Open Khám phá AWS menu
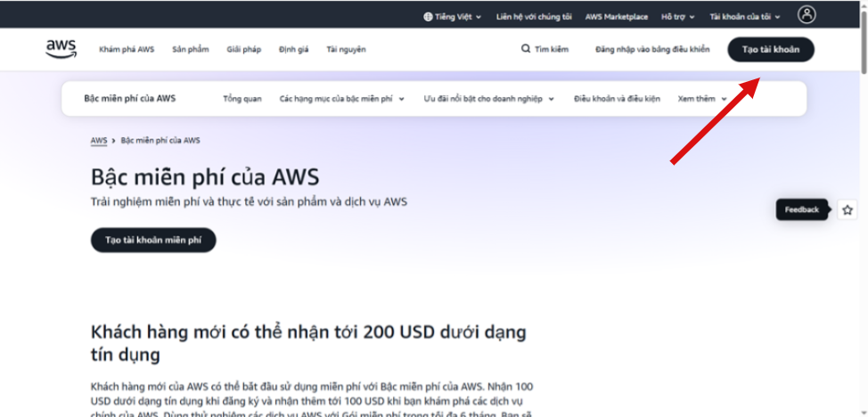Image resolution: width=868 pixels, height=417 pixels. [127, 49]
